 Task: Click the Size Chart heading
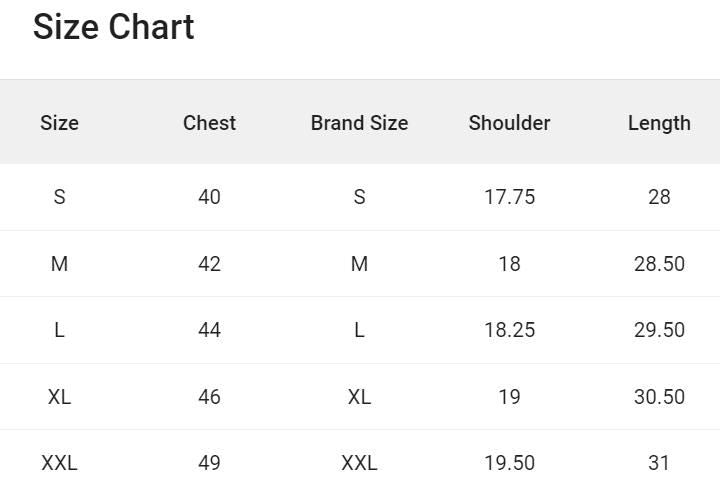pos(113,27)
